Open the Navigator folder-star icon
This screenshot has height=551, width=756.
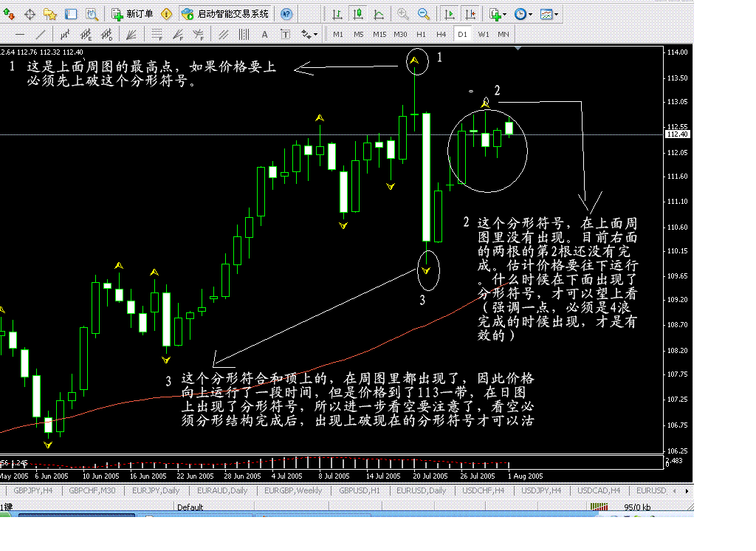point(50,14)
